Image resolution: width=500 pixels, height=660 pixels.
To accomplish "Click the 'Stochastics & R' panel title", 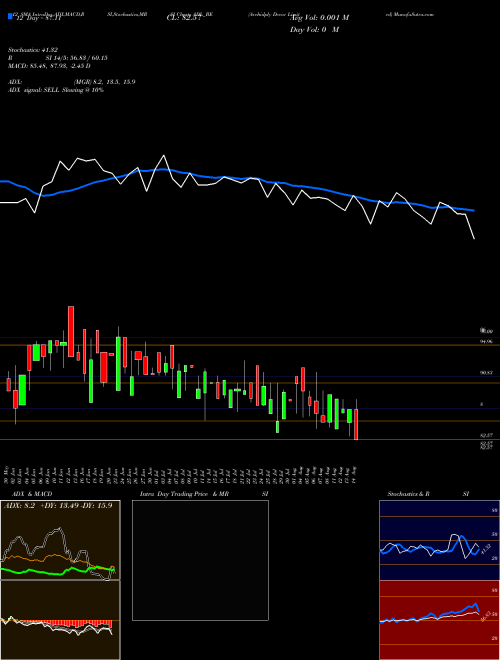I will (408, 494).
